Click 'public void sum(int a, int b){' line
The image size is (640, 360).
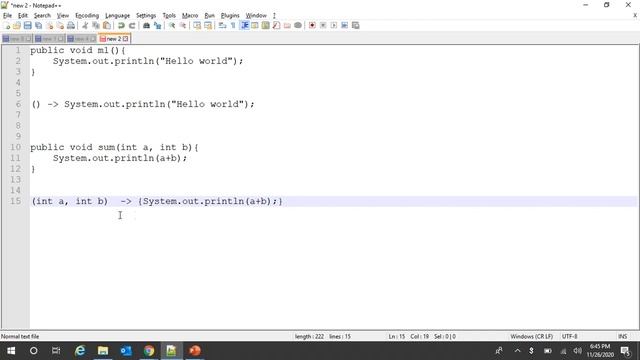(114, 147)
